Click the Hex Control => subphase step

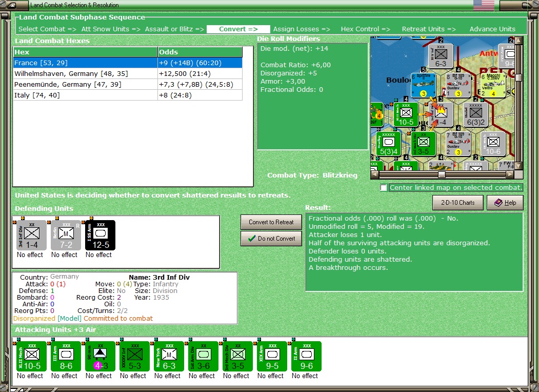(366, 29)
